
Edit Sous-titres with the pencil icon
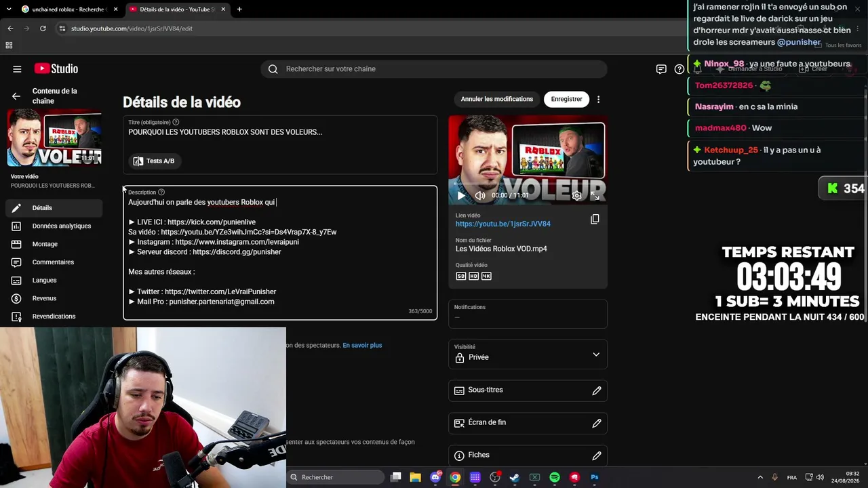597,390
